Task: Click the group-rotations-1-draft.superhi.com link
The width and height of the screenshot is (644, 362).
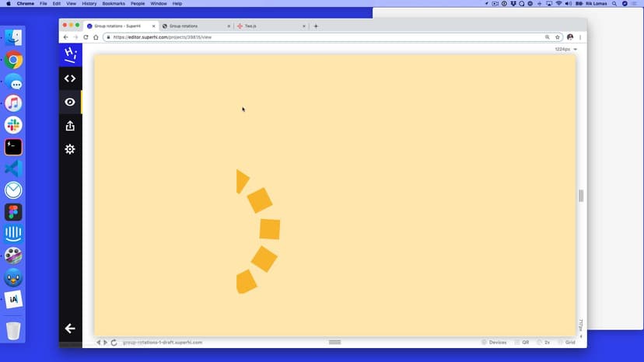Action: [x=163, y=343]
